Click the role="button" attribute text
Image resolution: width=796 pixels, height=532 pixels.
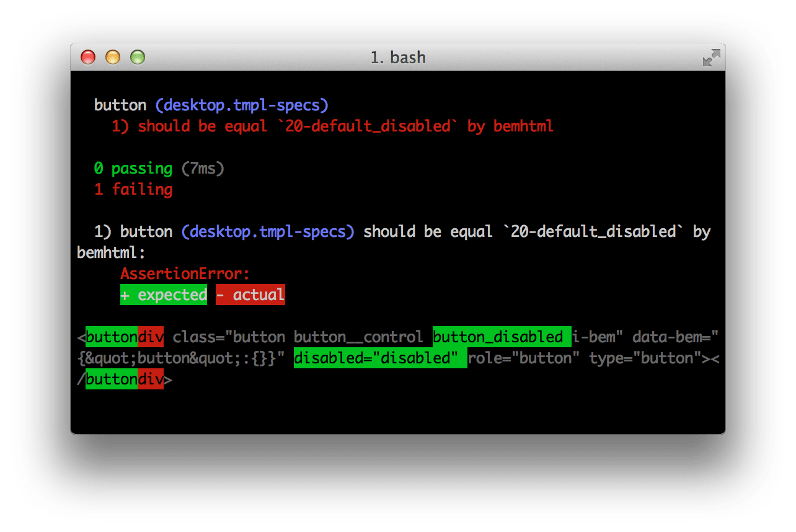pyautogui.click(x=524, y=358)
